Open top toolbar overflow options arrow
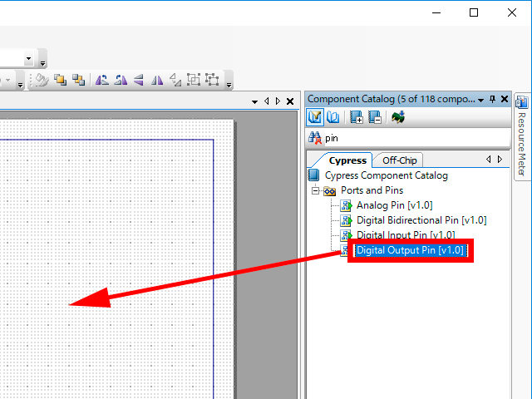Viewport: 532px width, 399px height. coord(42,63)
